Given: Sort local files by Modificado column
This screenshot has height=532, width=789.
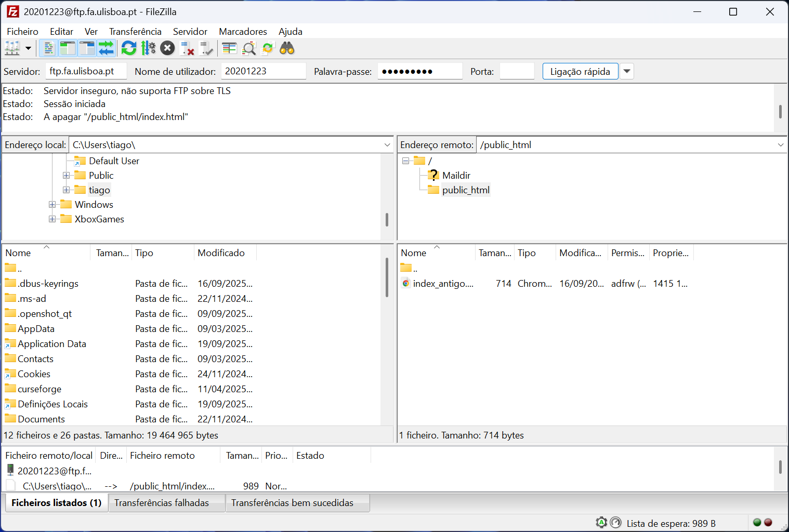Looking at the screenshot, I should click(226, 252).
